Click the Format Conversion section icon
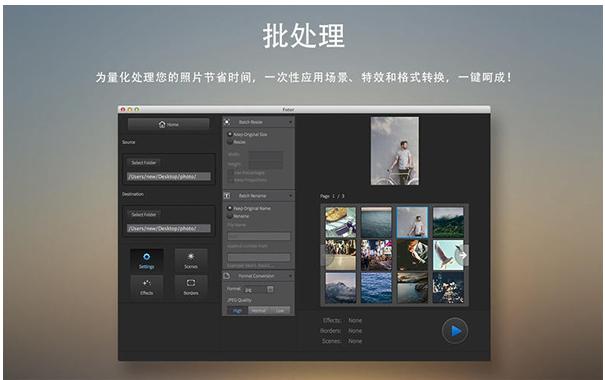The image size is (605, 380). pos(227,276)
